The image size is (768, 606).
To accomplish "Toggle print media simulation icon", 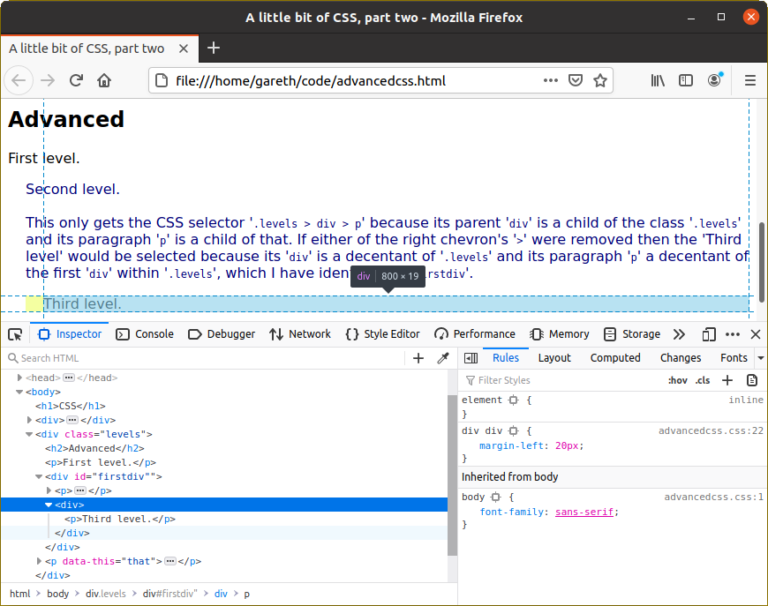I will 752,380.
